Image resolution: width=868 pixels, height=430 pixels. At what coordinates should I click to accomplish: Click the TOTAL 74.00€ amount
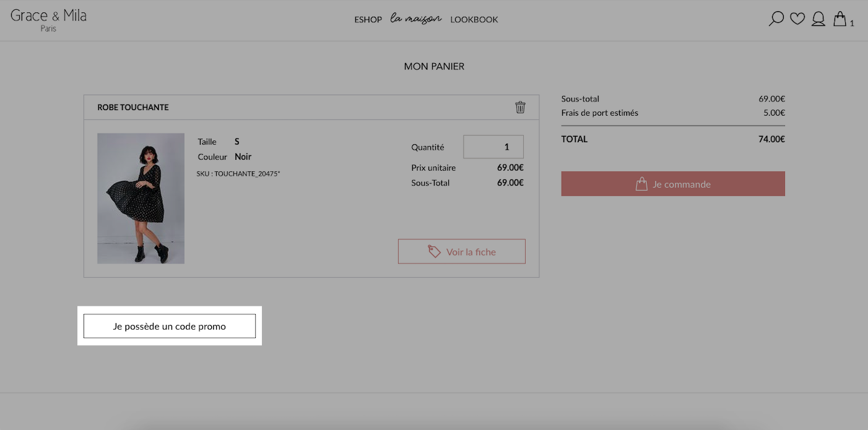pos(771,139)
